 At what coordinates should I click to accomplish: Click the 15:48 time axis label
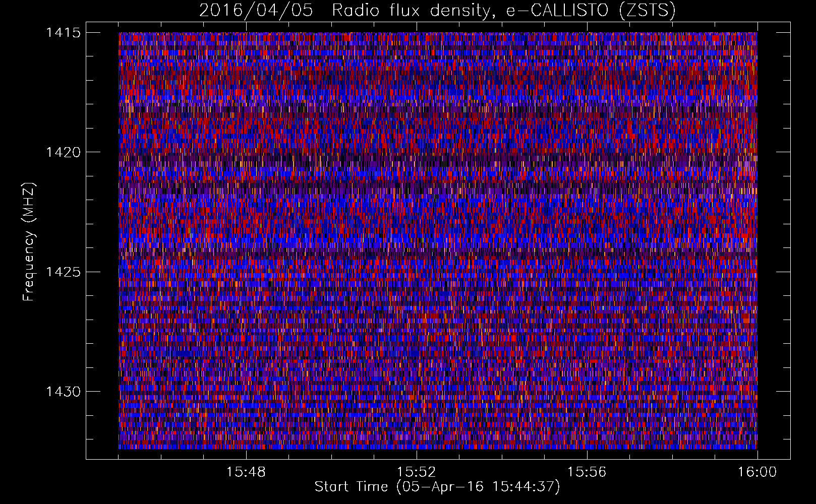pyautogui.click(x=246, y=472)
